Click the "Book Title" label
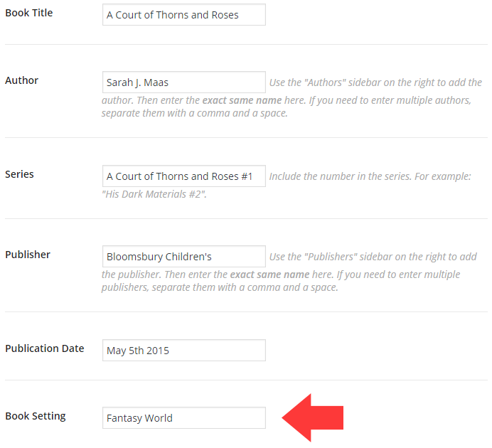492x448 pixels. coord(29,13)
